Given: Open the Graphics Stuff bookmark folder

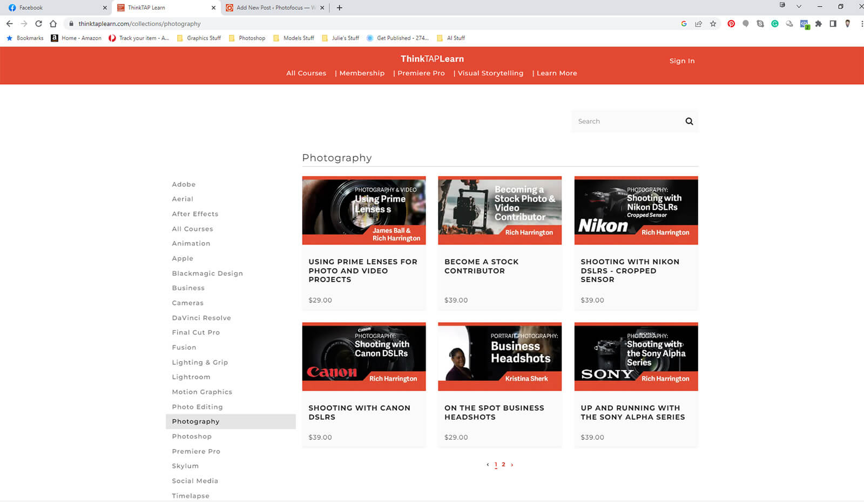Looking at the screenshot, I should coord(199,38).
